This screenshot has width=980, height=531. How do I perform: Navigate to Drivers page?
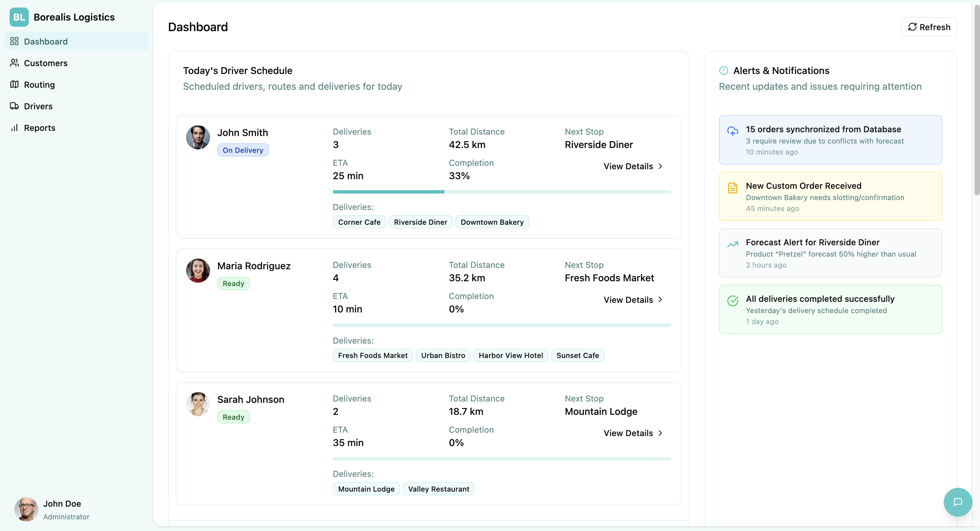[76, 106]
